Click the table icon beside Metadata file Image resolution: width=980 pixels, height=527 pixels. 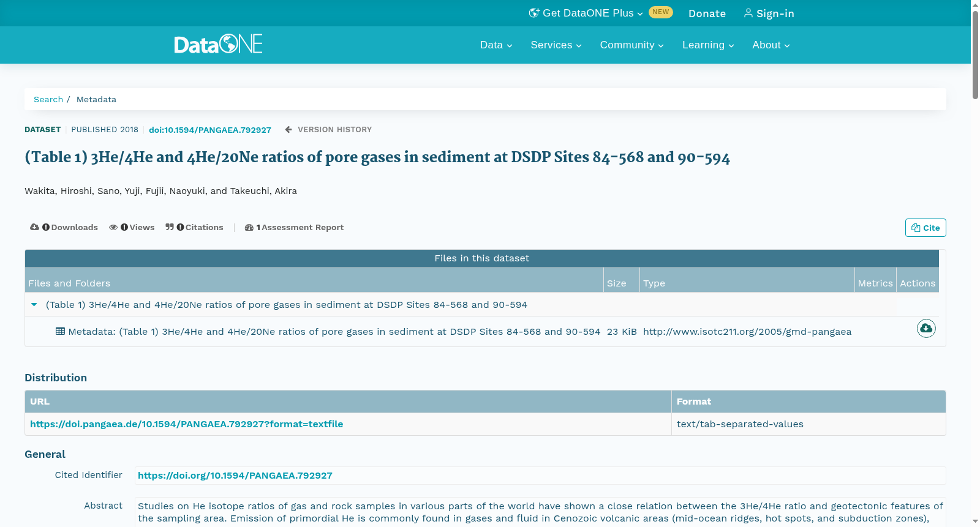(x=60, y=331)
